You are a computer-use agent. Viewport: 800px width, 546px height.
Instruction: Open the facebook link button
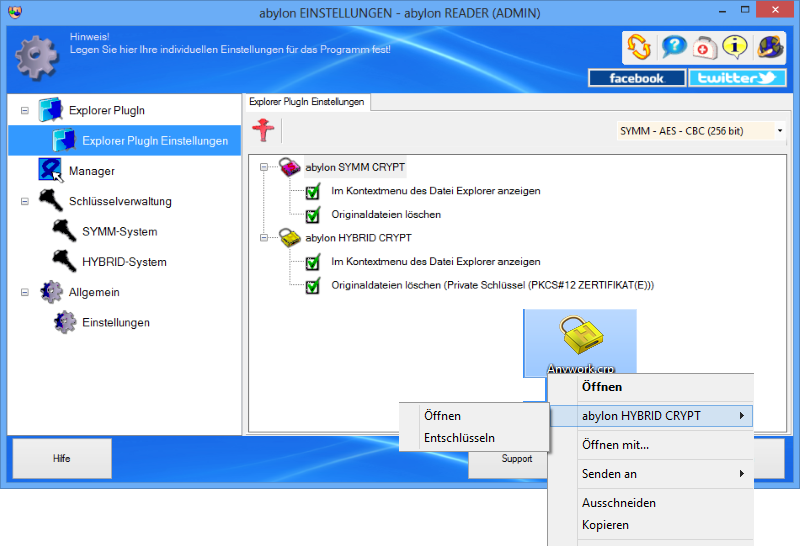pos(636,78)
